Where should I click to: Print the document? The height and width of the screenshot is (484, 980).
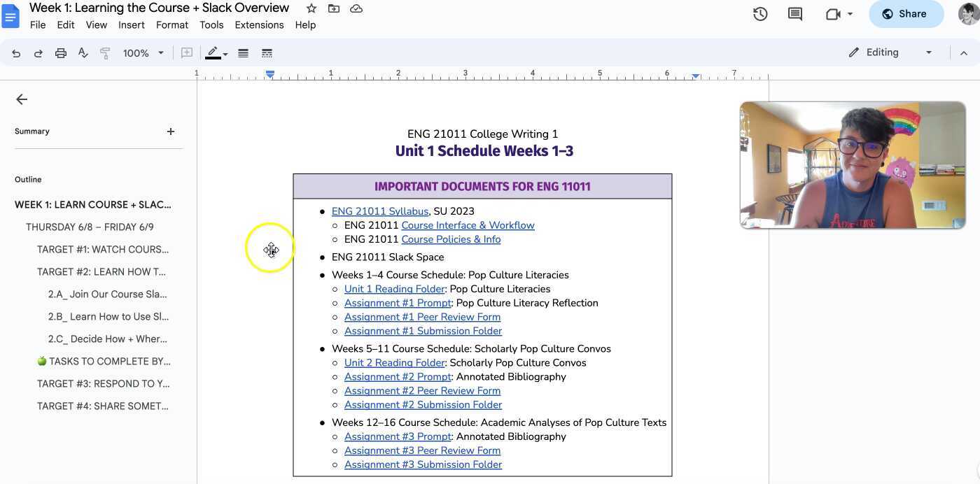61,52
